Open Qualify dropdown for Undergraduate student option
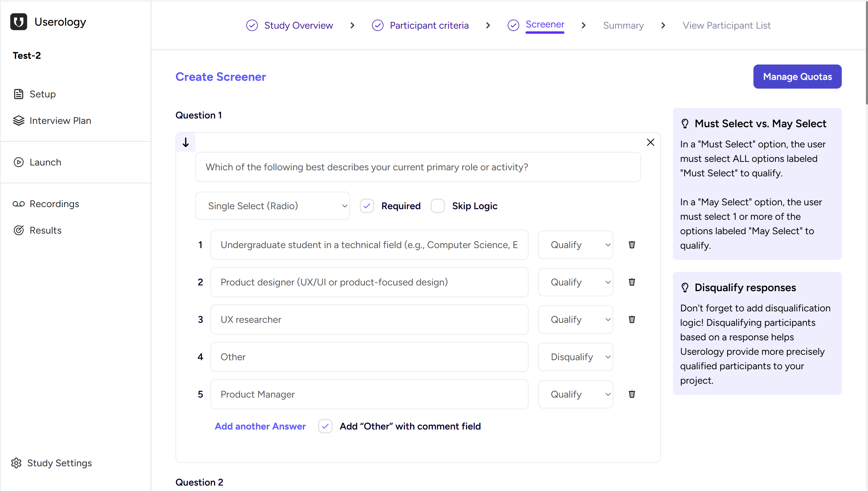Image resolution: width=868 pixels, height=491 pixels. 576,245
